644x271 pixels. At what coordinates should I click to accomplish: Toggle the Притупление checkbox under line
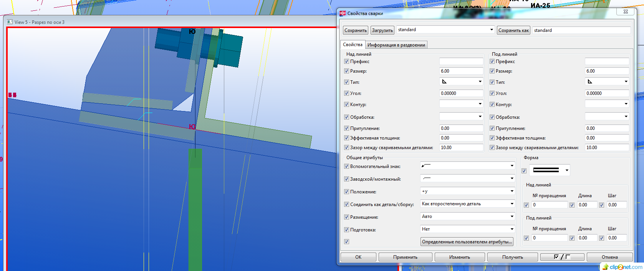(x=492, y=128)
